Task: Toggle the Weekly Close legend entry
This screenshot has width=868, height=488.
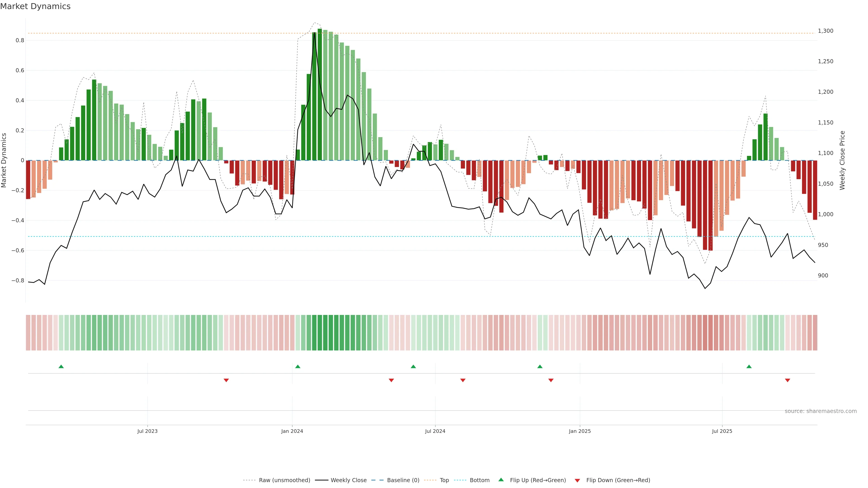Action: 348,480
